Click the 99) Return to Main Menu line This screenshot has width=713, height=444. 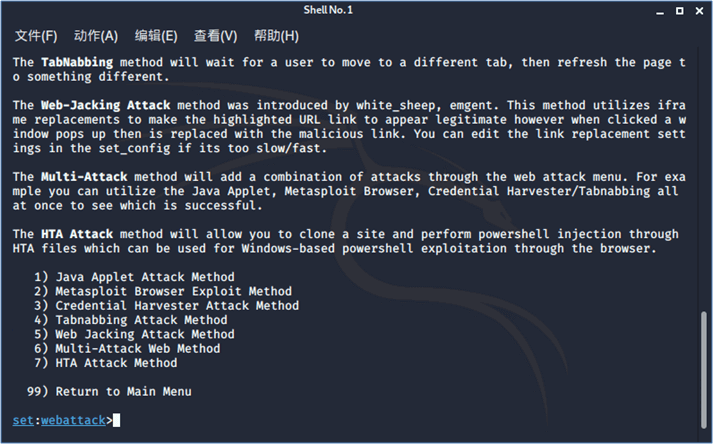pos(109,392)
